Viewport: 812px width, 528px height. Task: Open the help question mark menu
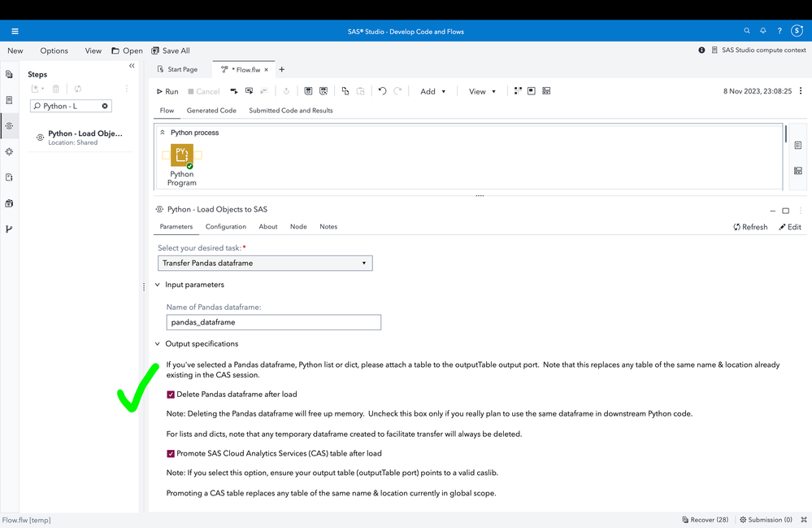(x=779, y=31)
